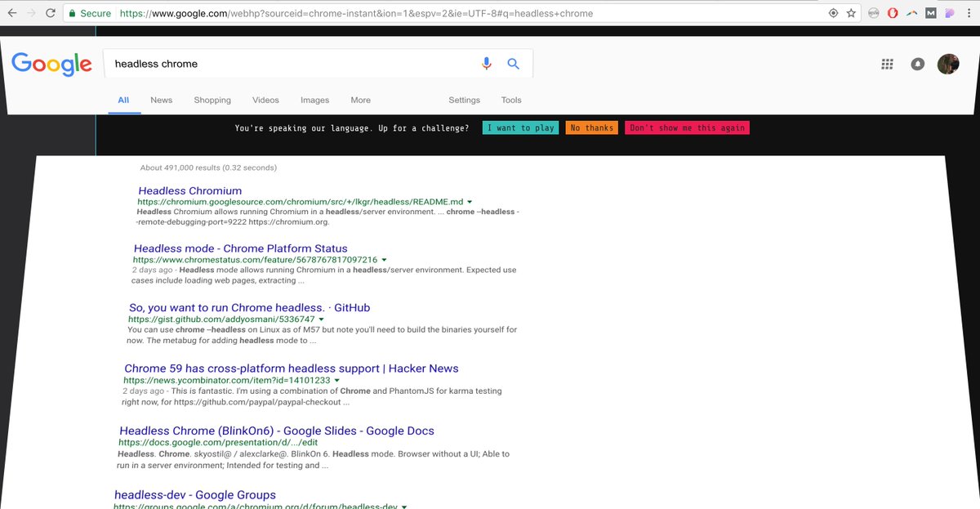Expand the arrow after chromestatus.com URL

383,260
